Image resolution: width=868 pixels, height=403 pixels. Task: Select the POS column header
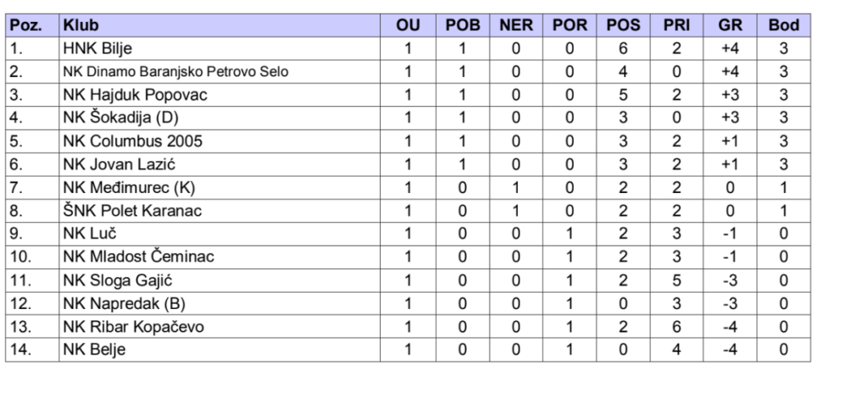pyautogui.click(x=623, y=26)
